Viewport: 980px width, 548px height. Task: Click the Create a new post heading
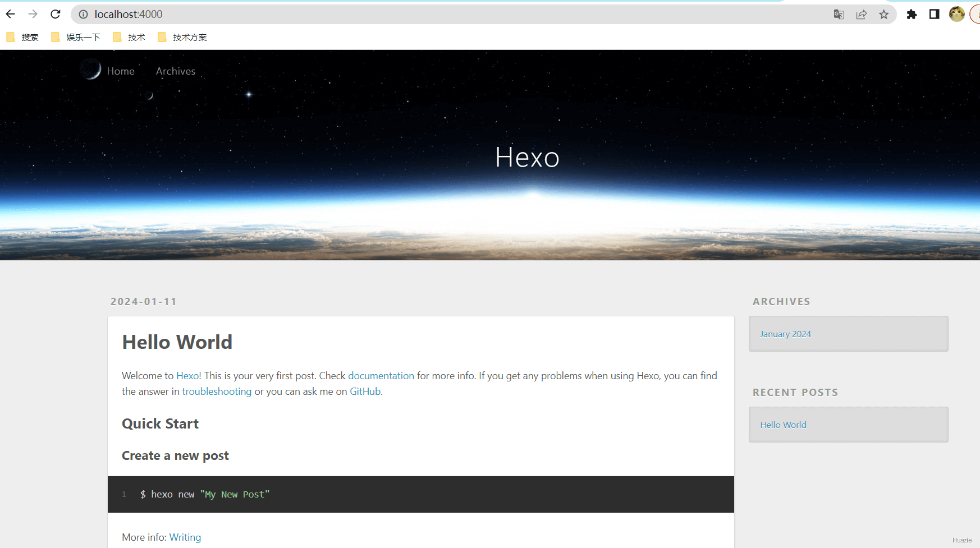[175, 455]
